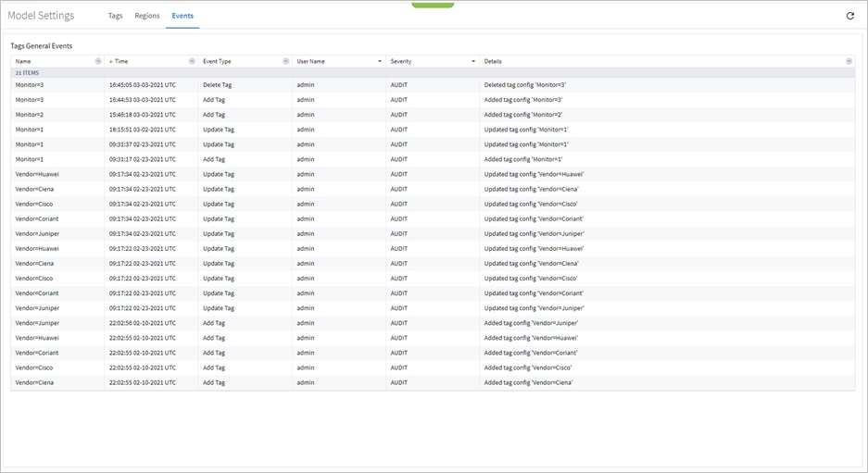Image resolution: width=868 pixels, height=473 pixels.
Task: Click the green handle at top center
Action: (433, 5)
